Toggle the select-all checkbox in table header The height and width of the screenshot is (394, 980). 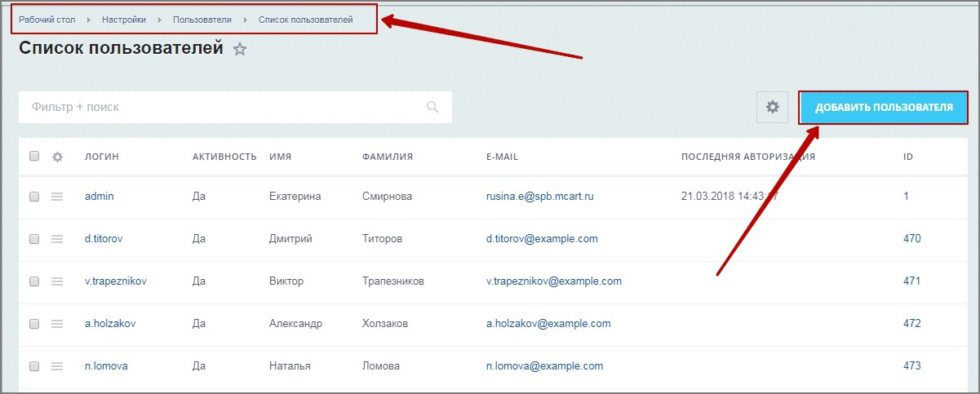click(x=34, y=157)
